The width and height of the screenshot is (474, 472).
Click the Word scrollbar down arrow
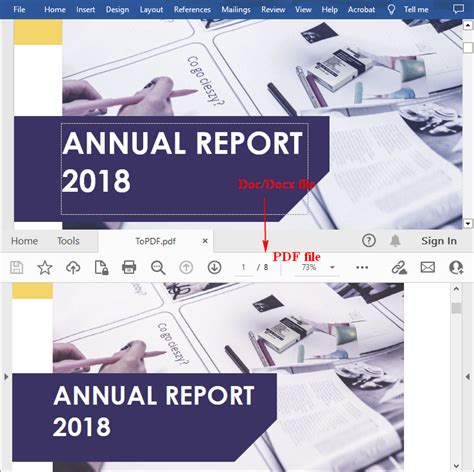[468, 223]
